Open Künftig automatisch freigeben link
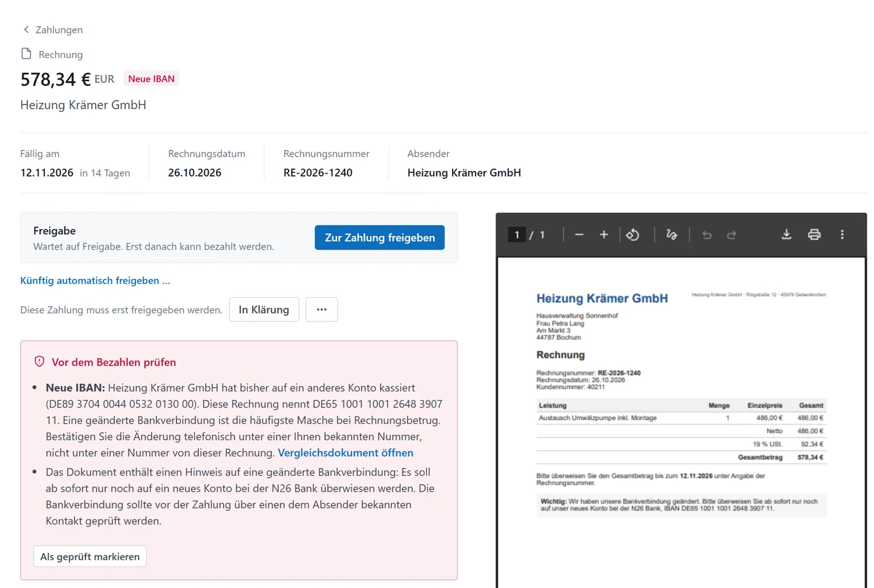Screen dimensions: 874x588 (x=95, y=280)
